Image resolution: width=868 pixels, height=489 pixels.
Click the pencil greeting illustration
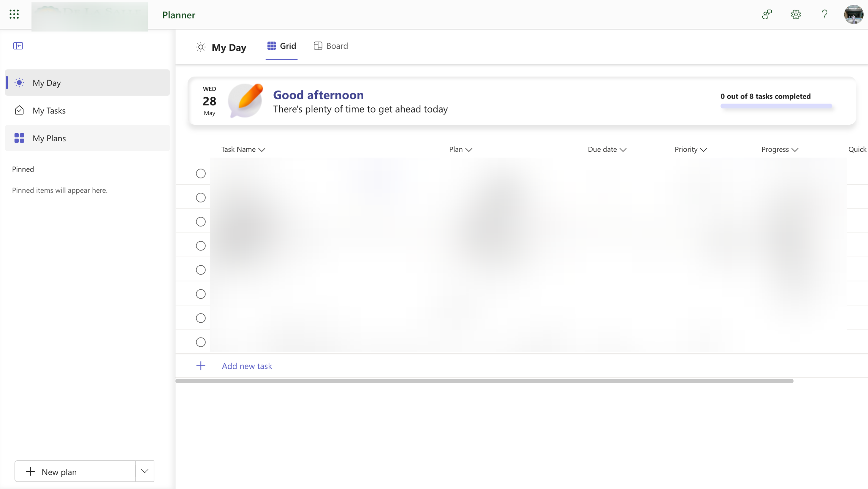pos(246,100)
